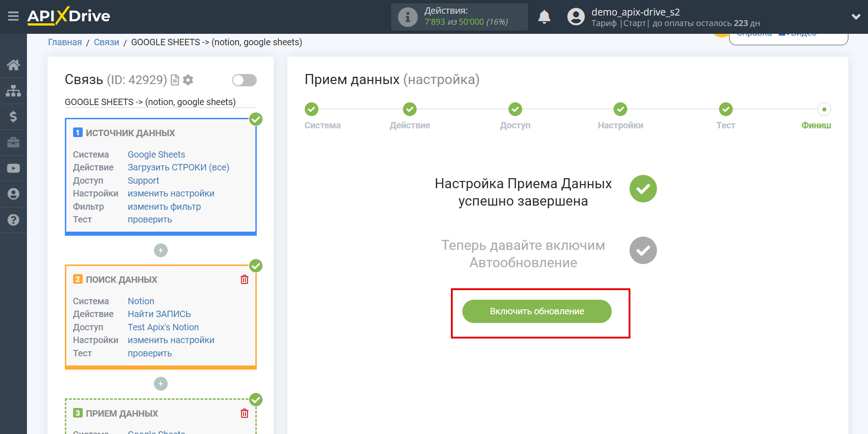Open the hamburger menu
The width and height of the screenshot is (868, 434).
point(13,16)
